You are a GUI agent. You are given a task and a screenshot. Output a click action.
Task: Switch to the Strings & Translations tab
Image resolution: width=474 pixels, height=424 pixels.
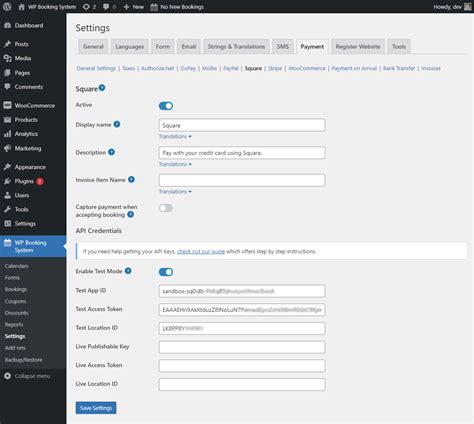[236, 46]
